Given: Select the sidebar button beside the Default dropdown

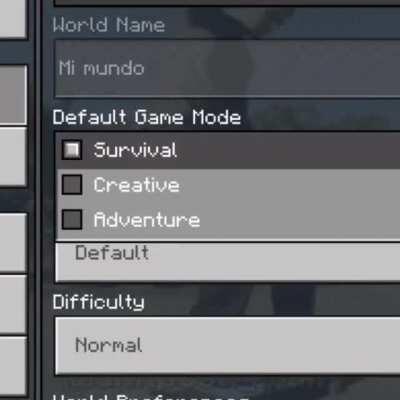Looking at the screenshot, I should tap(13, 243).
